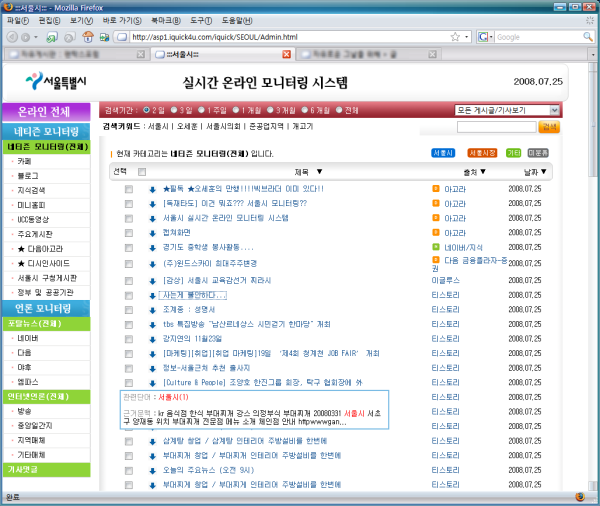Click the stop loading icon

coord(69,37)
